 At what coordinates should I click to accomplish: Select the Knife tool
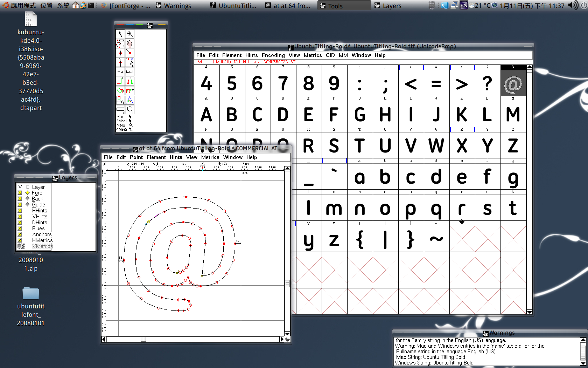pos(120,72)
